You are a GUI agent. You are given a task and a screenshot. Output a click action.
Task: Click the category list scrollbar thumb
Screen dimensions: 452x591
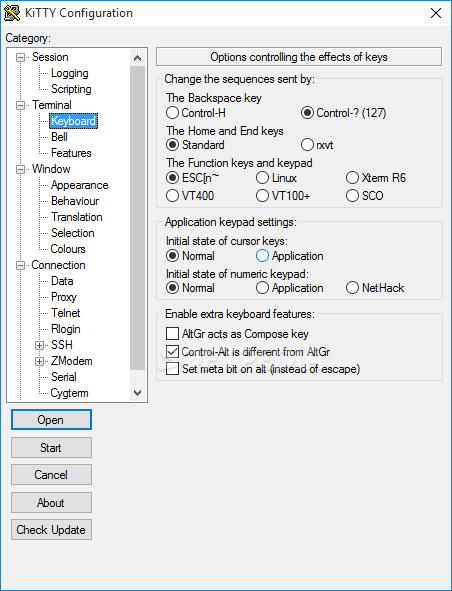(138, 218)
